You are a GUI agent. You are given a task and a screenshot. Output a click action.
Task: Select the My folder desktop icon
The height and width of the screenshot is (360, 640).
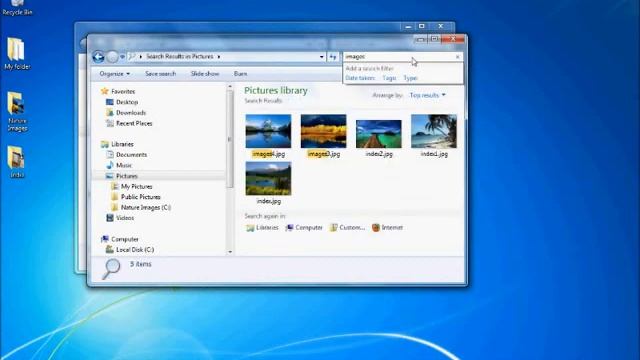tap(17, 53)
